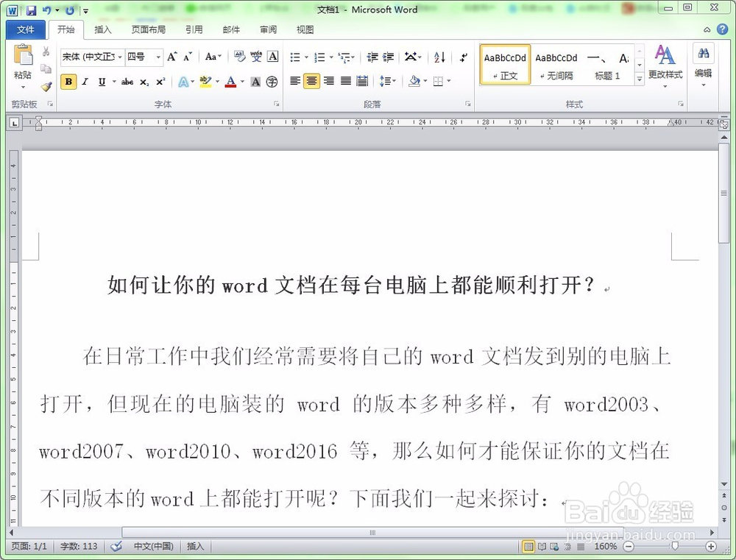Open the 文件 File tab
The height and width of the screenshot is (560, 736).
point(25,29)
